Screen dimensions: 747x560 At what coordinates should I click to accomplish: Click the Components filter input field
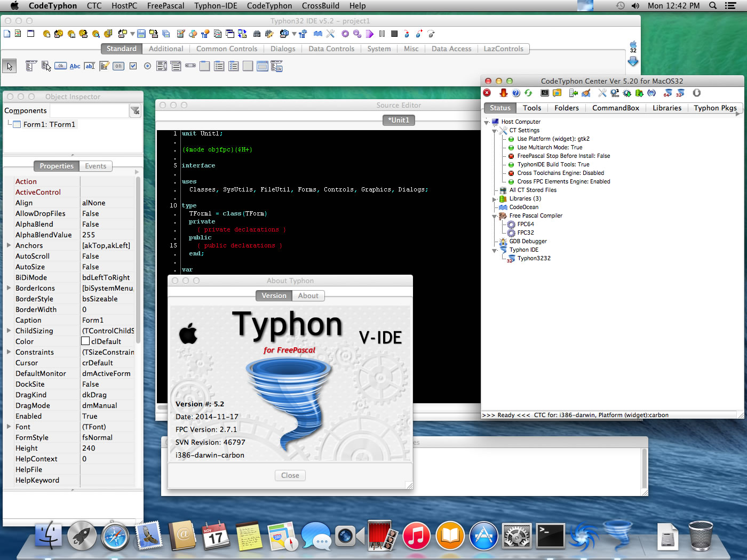(x=89, y=110)
